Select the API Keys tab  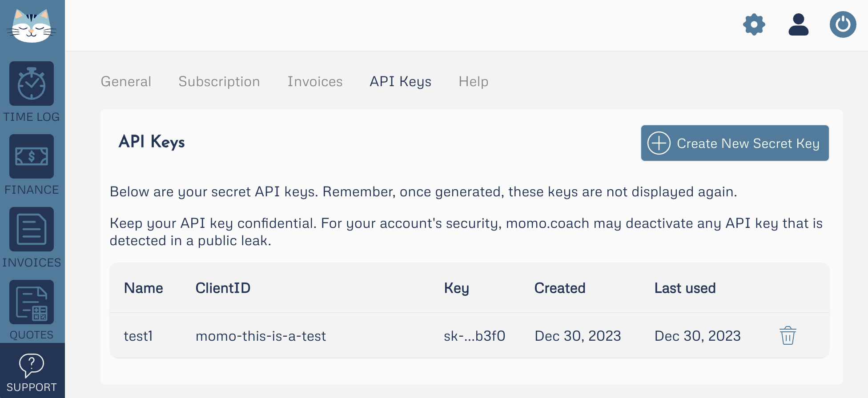[401, 81]
